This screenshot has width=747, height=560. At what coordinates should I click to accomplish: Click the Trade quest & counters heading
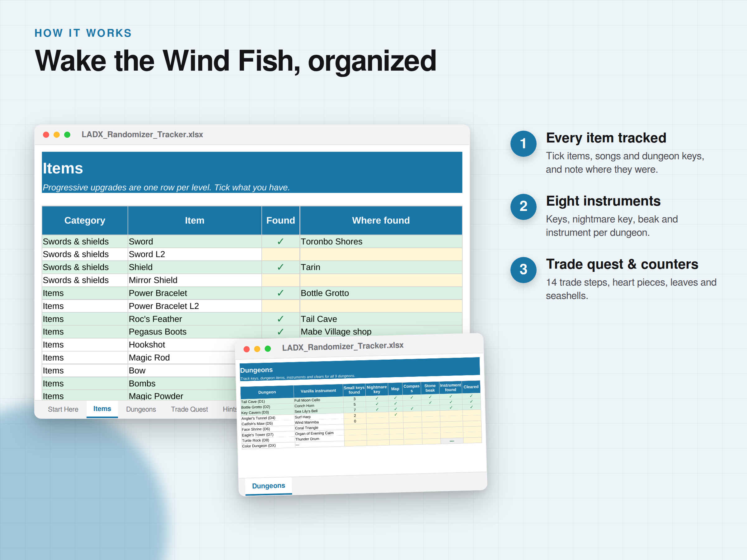(x=622, y=264)
